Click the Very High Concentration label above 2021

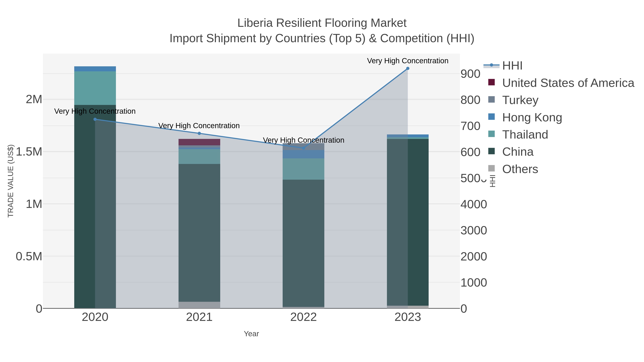click(x=199, y=126)
